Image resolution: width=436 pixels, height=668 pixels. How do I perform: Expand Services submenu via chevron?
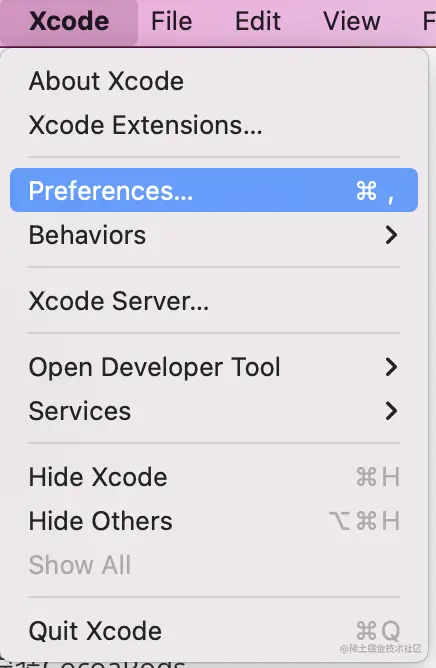click(x=391, y=411)
